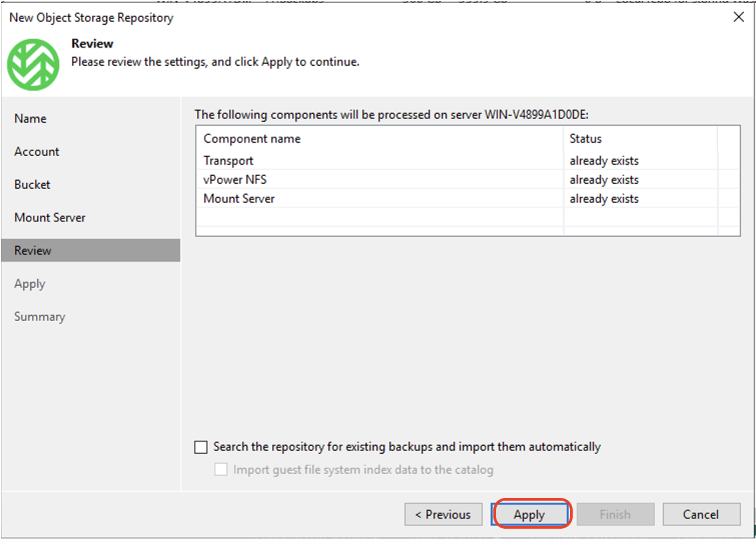Image resolution: width=756 pixels, height=540 pixels.
Task: Open the Mount Server wizard step
Action: [x=50, y=218]
